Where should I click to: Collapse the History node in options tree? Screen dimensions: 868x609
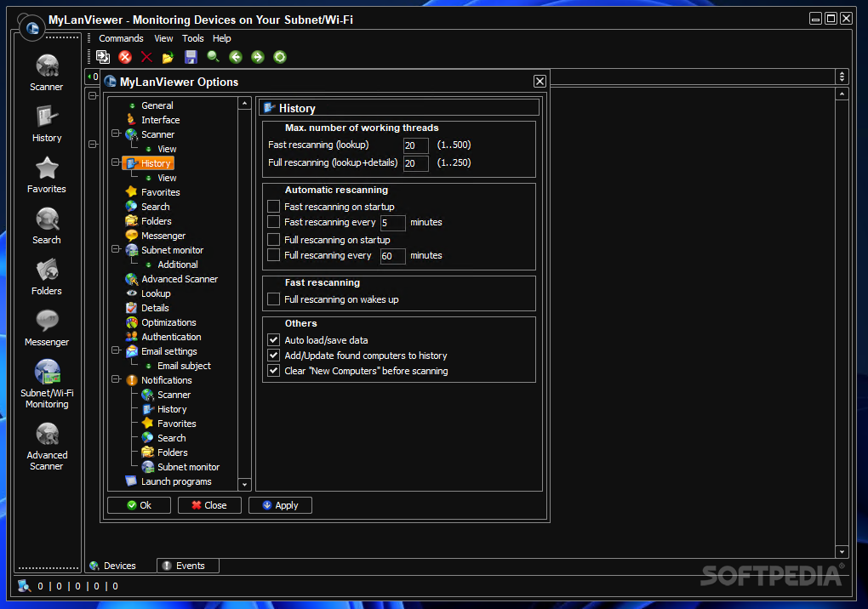click(116, 162)
